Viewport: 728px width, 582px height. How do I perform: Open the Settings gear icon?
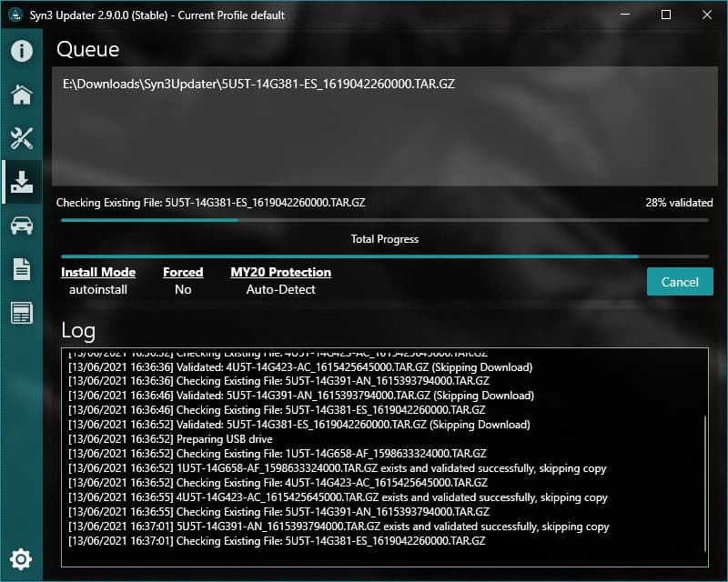click(21, 558)
